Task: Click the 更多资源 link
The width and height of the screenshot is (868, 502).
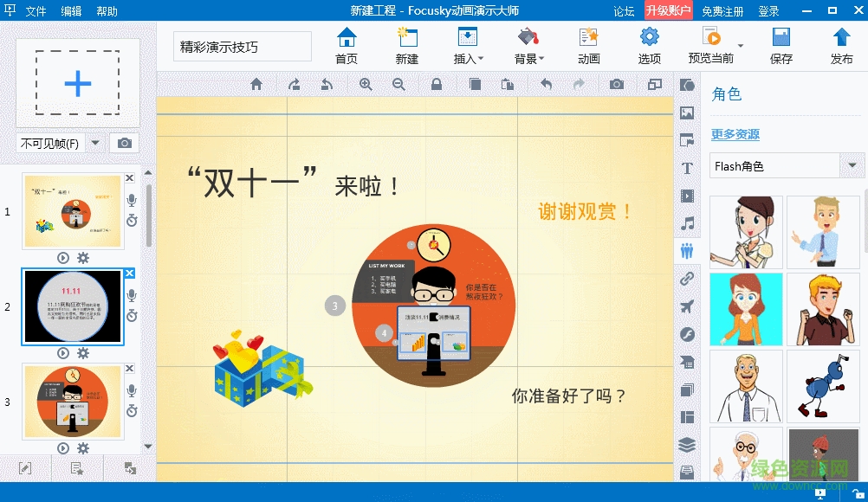Action: [x=735, y=135]
